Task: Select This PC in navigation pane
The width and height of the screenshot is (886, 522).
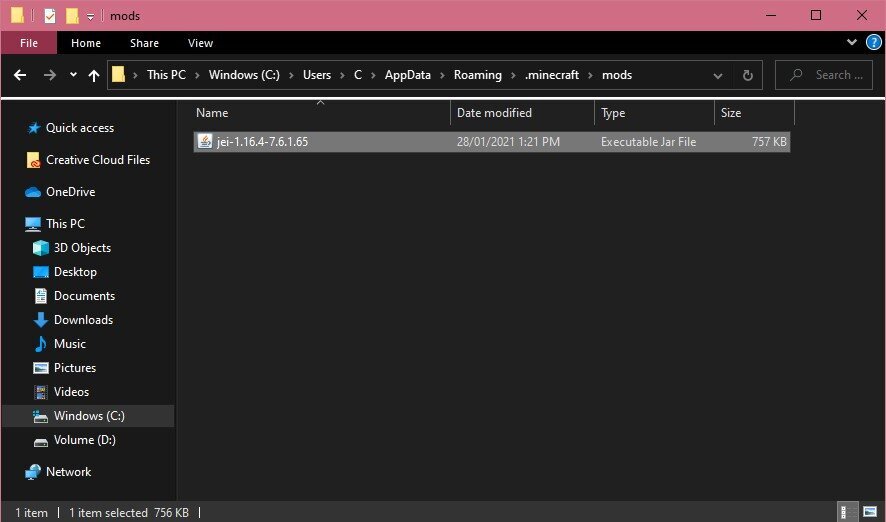Action: coord(66,223)
